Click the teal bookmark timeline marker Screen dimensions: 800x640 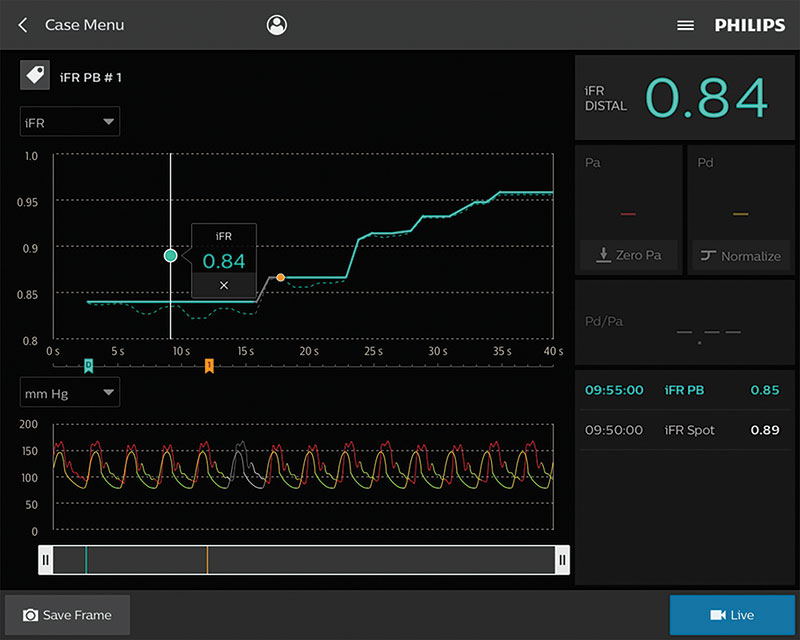click(88, 366)
